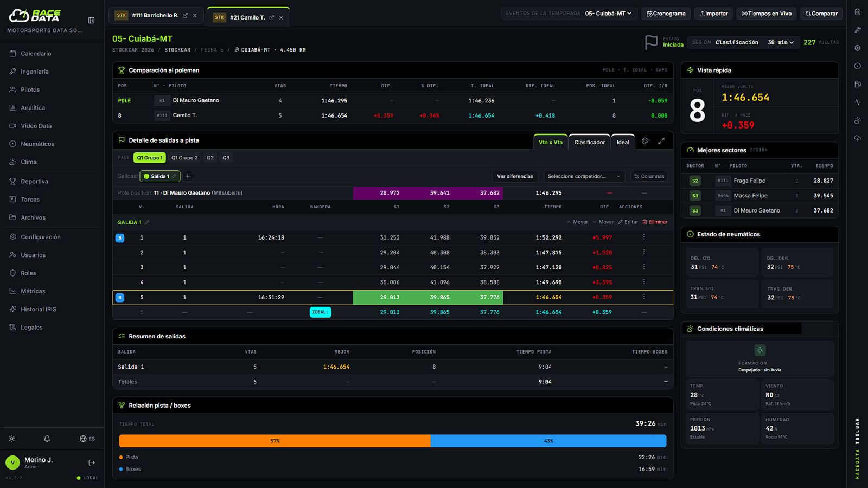Open the Seleccione competidor dropdown

point(584,176)
